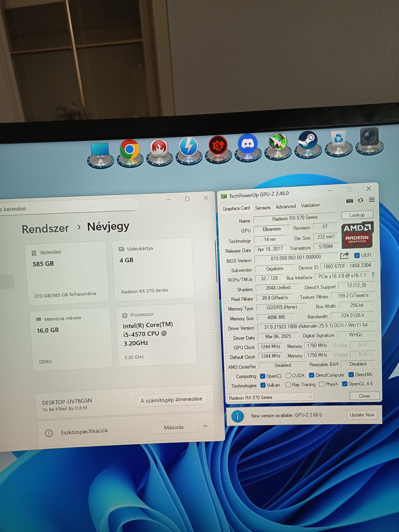
Task: Open the red flame app in dock
Action: 159,152
